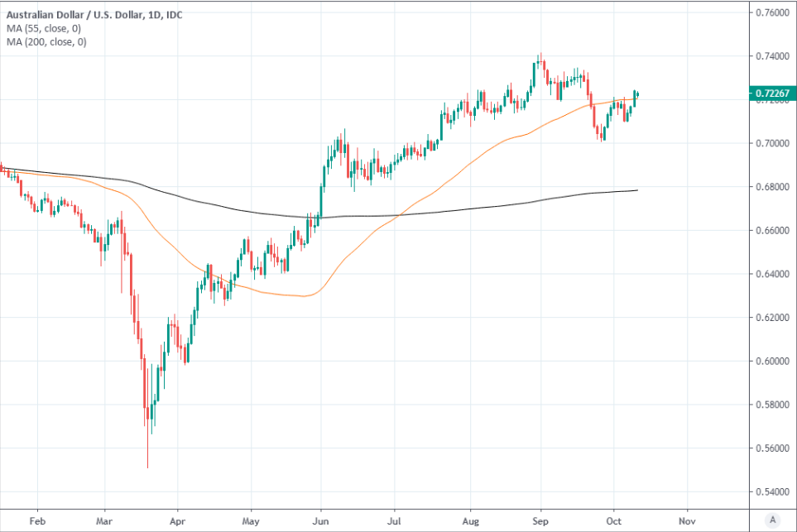Select the MA (55, close, 0) indicator label
Screen dimensions: 797x532
45,28
